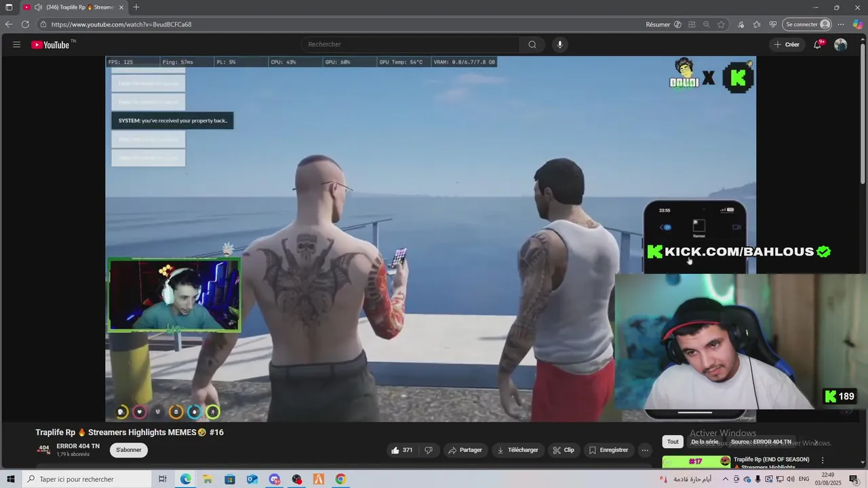The width and height of the screenshot is (868, 488).
Task: Open the Windows notification center icon
Action: pyautogui.click(x=854, y=479)
